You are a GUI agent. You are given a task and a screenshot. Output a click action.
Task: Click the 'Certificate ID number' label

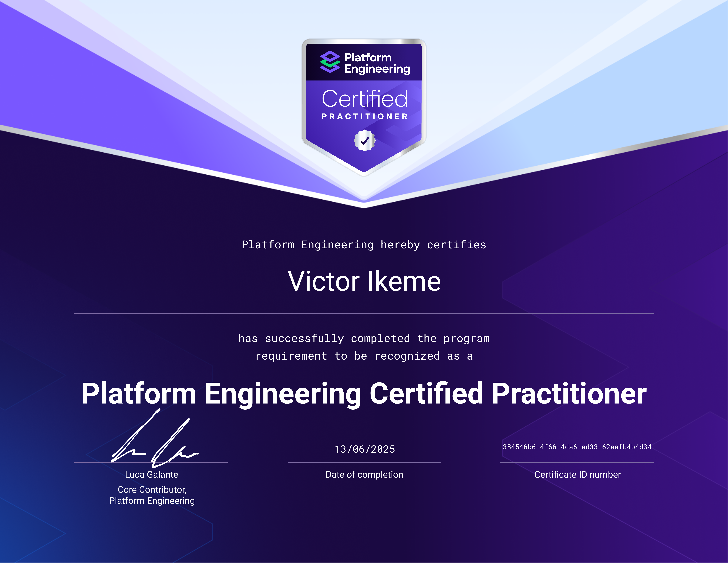pos(578,475)
